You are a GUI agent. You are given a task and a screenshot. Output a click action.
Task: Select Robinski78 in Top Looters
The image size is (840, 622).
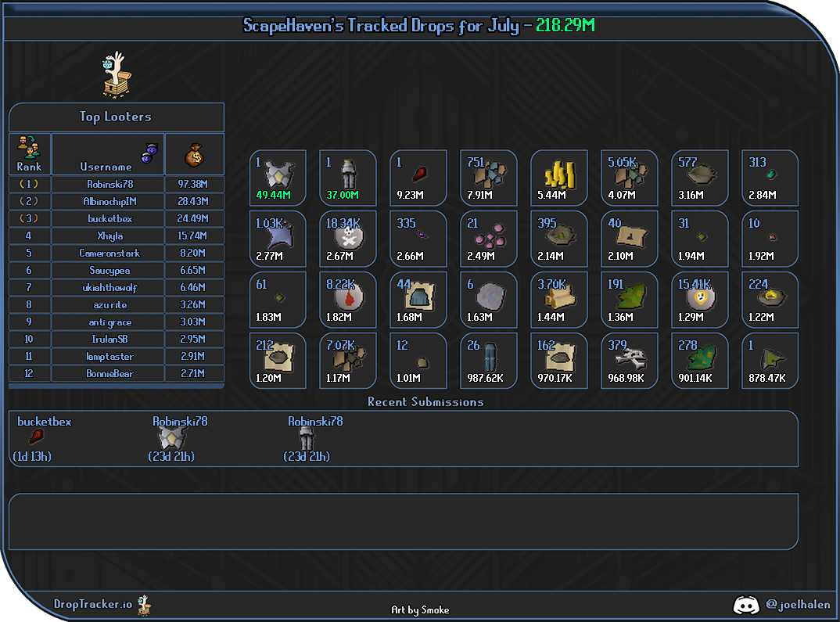(x=109, y=185)
